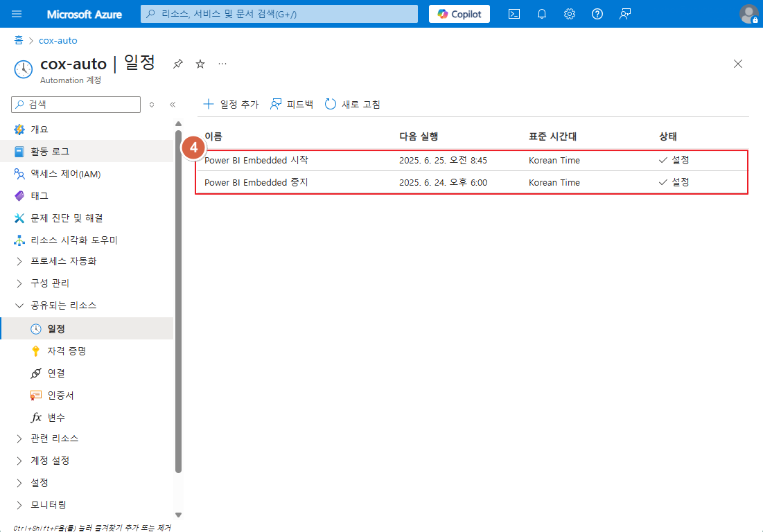Click the Microsoft Azure logo text
This screenshot has width=763, height=532.
tap(84, 14)
